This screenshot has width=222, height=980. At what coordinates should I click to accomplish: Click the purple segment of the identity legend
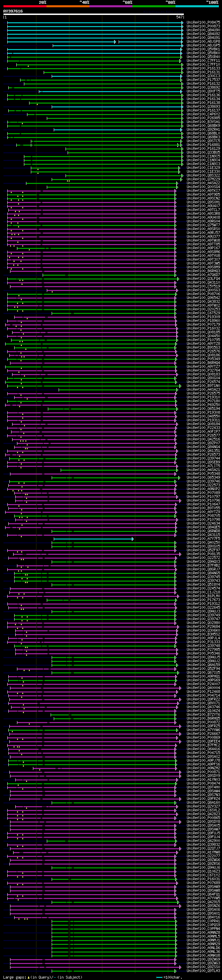click(111, 6)
